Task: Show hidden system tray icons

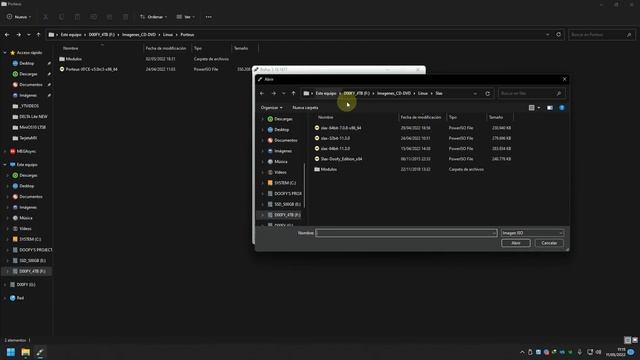Action: pyautogui.click(x=522, y=352)
